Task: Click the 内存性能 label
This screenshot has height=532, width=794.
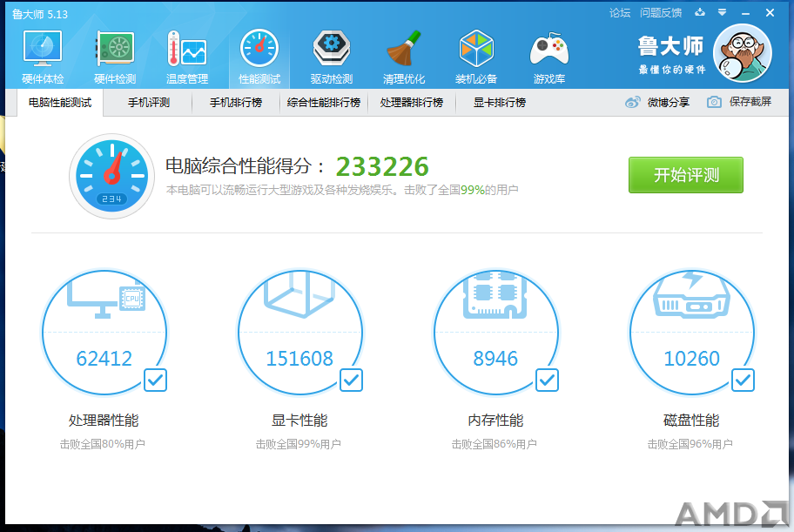Action: click(495, 420)
